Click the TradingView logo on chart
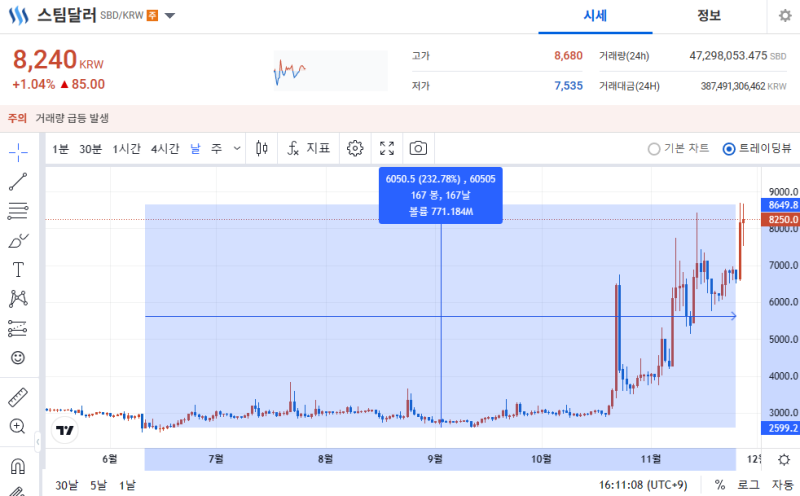 (65, 430)
